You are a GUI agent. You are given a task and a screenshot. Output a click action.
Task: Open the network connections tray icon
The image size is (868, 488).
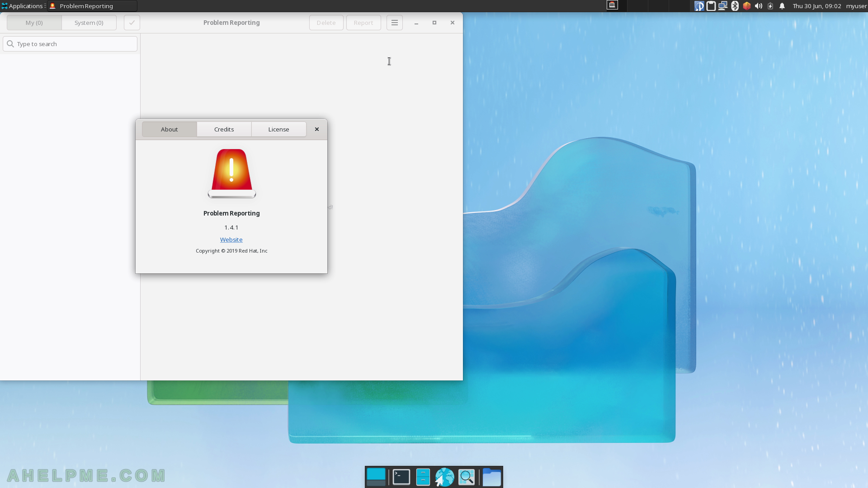coord(723,6)
